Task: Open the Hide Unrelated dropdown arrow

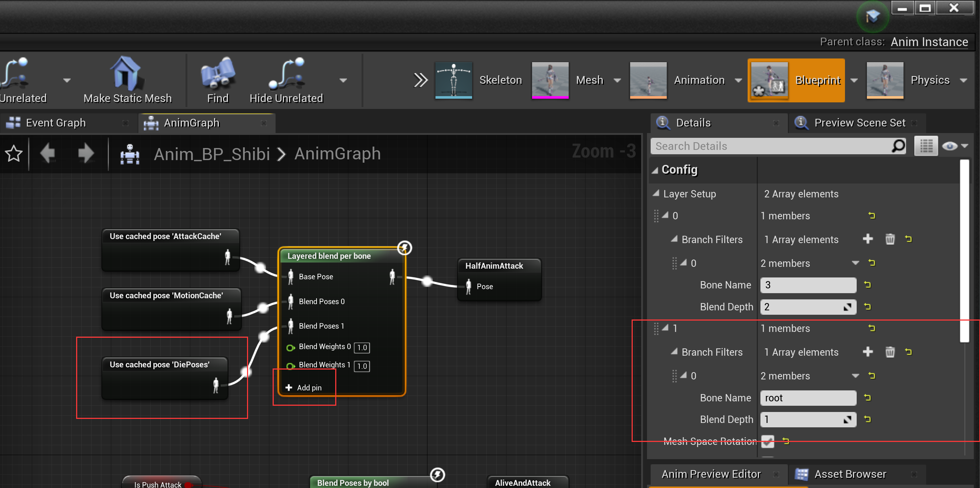Action: pyautogui.click(x=343, y=80)
